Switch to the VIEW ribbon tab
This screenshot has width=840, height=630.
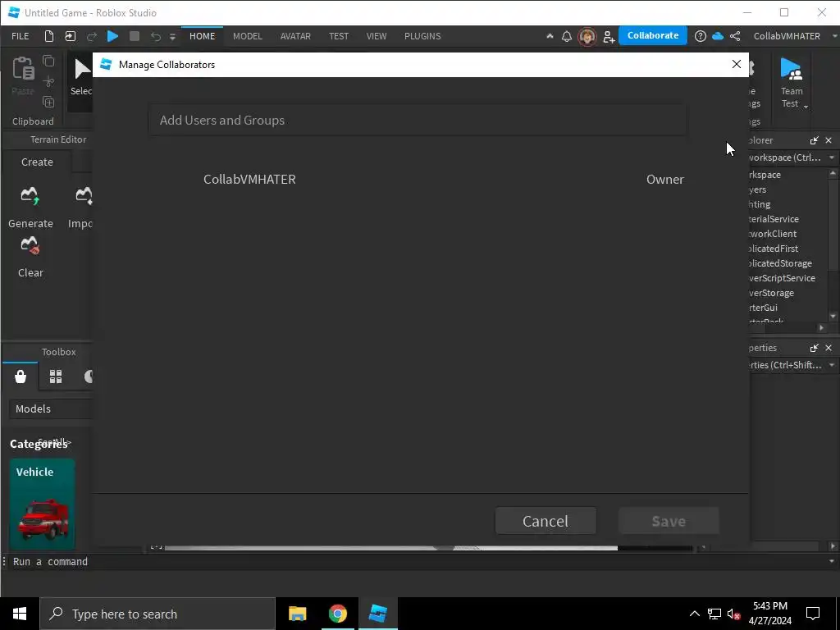click(376, 36)
